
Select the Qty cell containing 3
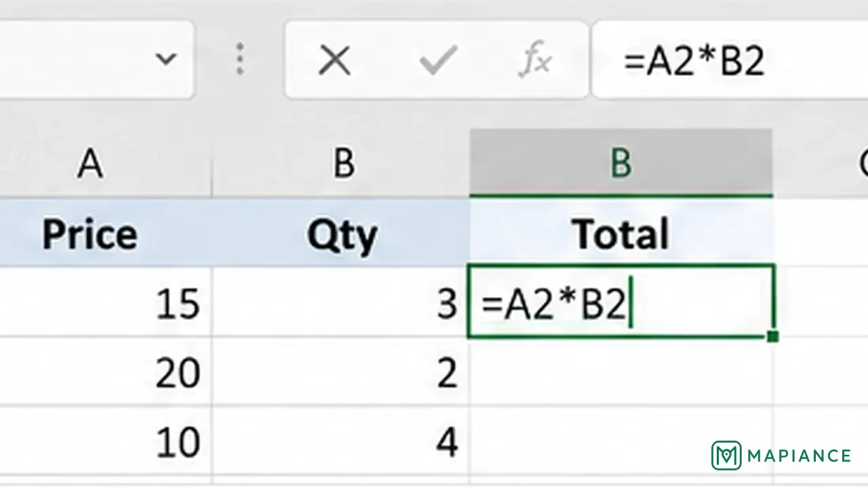[x=340, y=302]
